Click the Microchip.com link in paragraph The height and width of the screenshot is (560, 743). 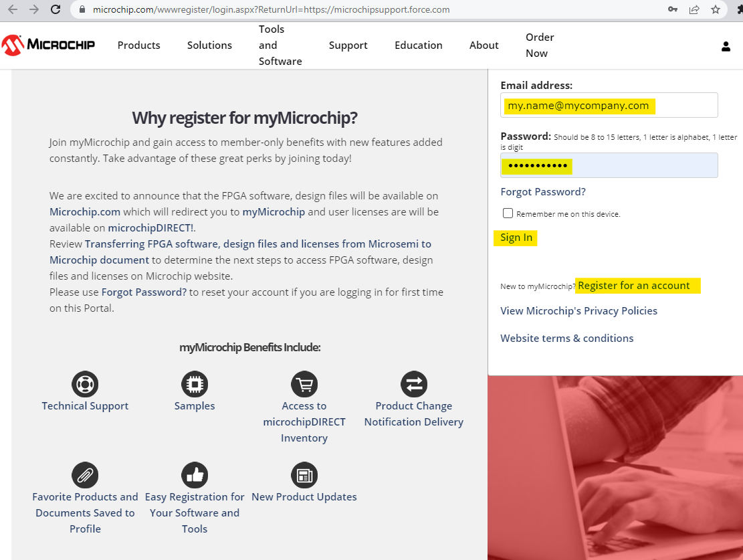tap(85, 211)
